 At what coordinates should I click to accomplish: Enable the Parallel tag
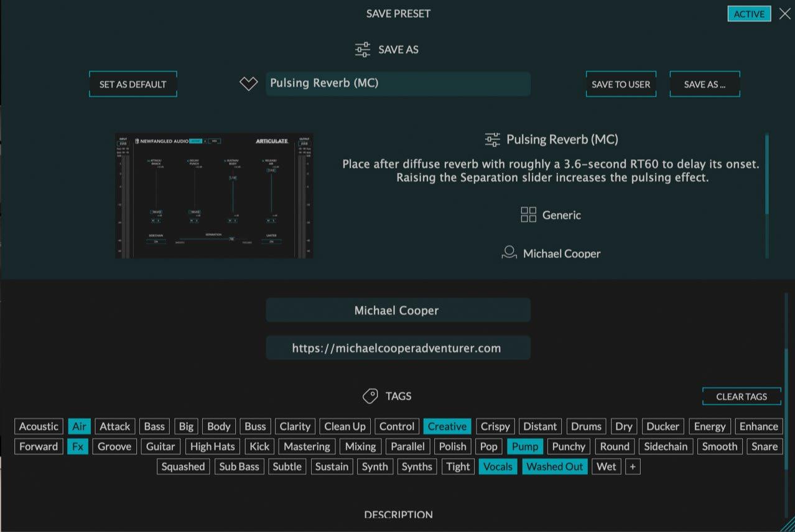coord(407,446)
